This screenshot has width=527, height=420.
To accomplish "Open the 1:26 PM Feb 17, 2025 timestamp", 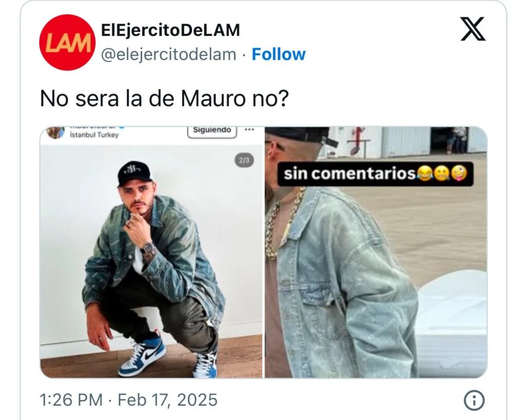I will (128, 400).
